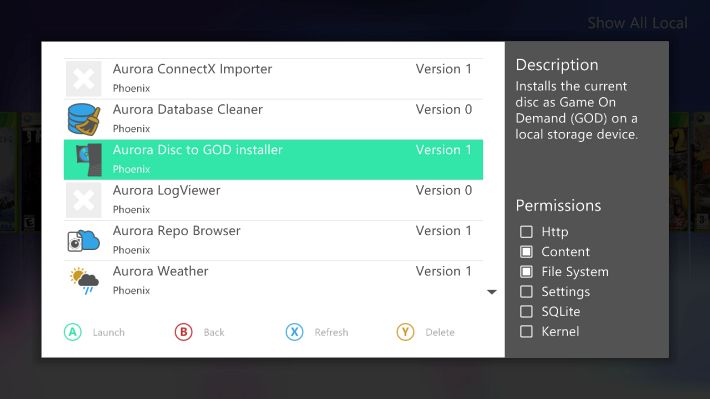Click the blue X Refresh button icon

coord(294,332)
